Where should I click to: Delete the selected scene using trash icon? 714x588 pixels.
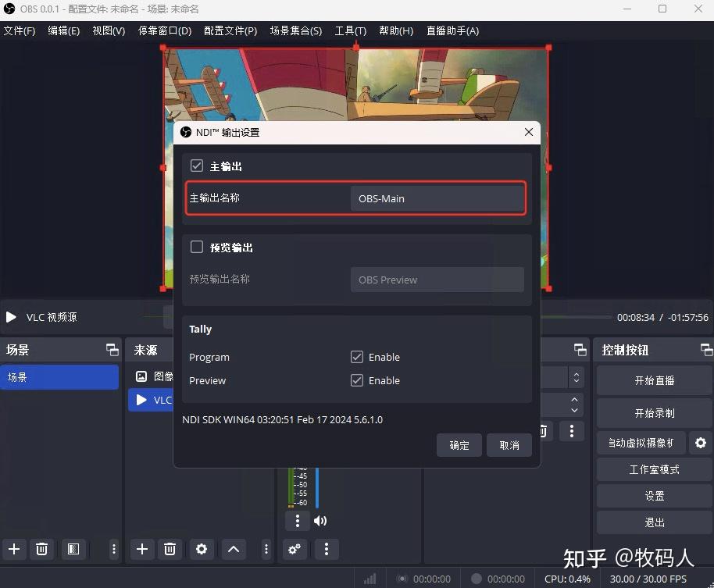(x=41, y=549)
